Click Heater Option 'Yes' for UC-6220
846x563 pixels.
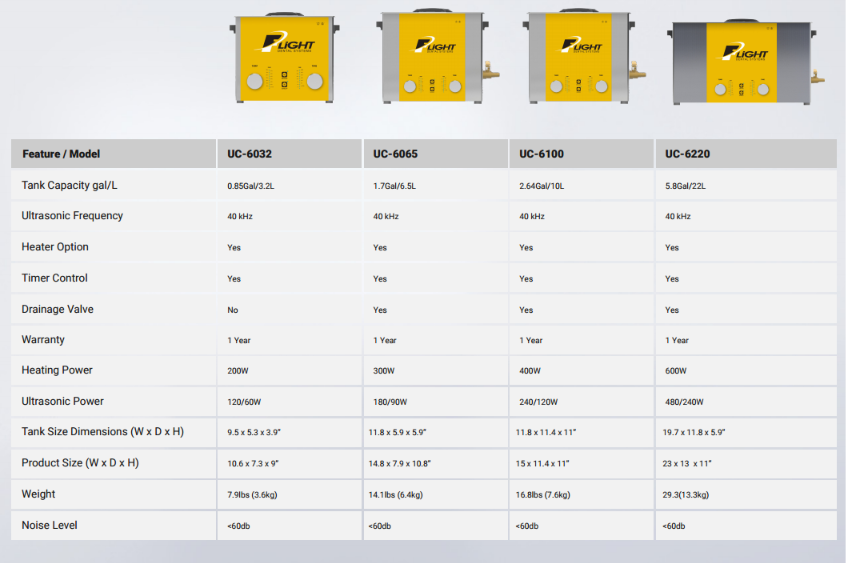[672, 248]
